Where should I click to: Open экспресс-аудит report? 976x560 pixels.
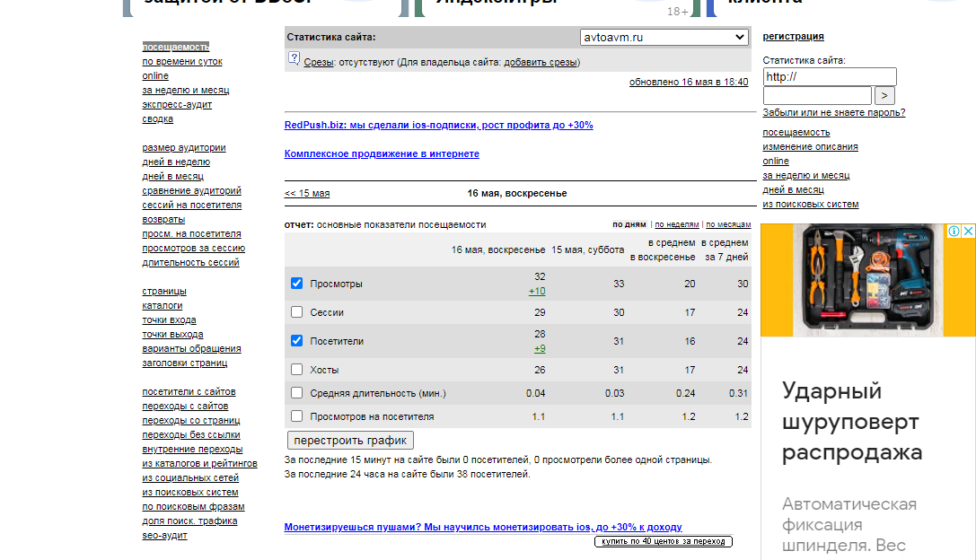[177, 104]
